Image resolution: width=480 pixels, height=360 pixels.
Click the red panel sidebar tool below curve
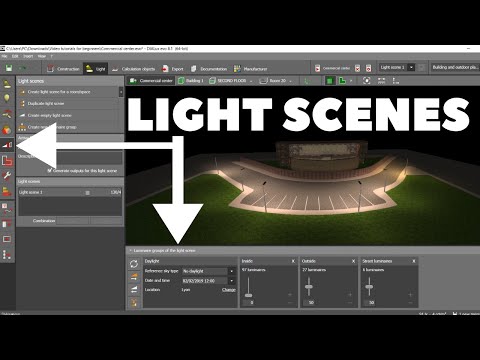pos(7,224)
